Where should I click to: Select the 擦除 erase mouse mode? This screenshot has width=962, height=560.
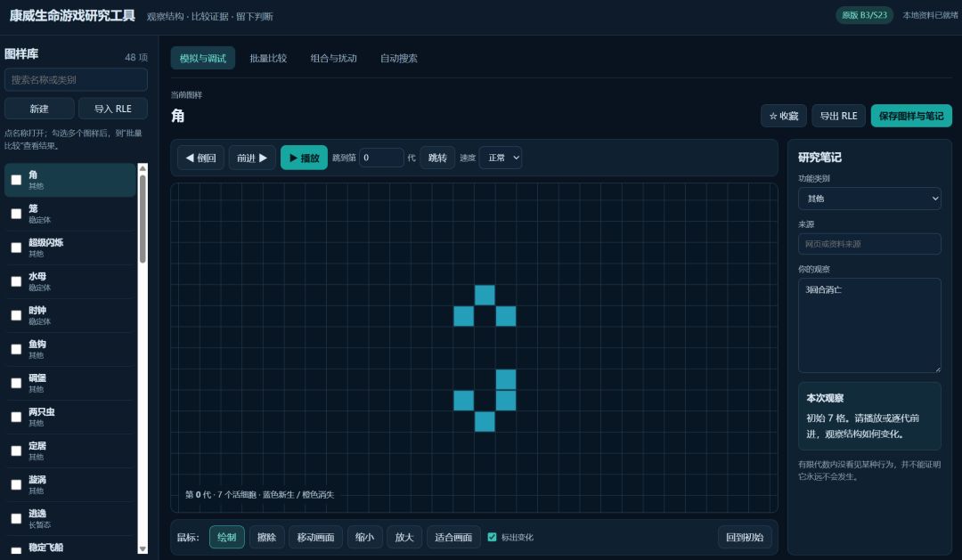(x=267, y=538)
